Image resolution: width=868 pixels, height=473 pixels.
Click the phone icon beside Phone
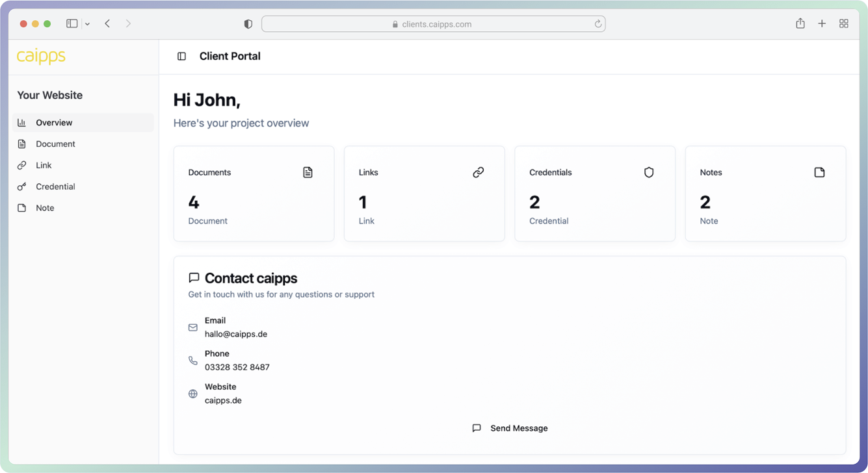click(193, 361)
